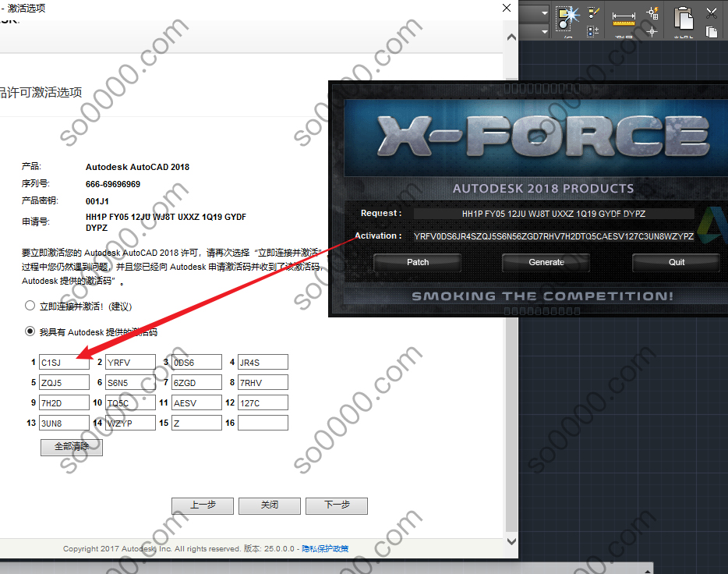The image size is (728, 574).
Task: Click activation code field 5 containing ZQJ5
Action: pyautogui.click(x=64, y=382)
